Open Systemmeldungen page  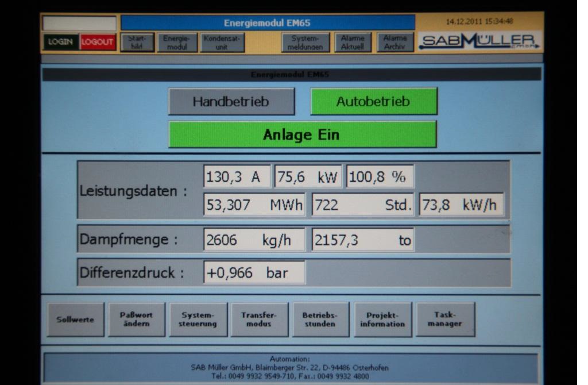coord(305,43)
